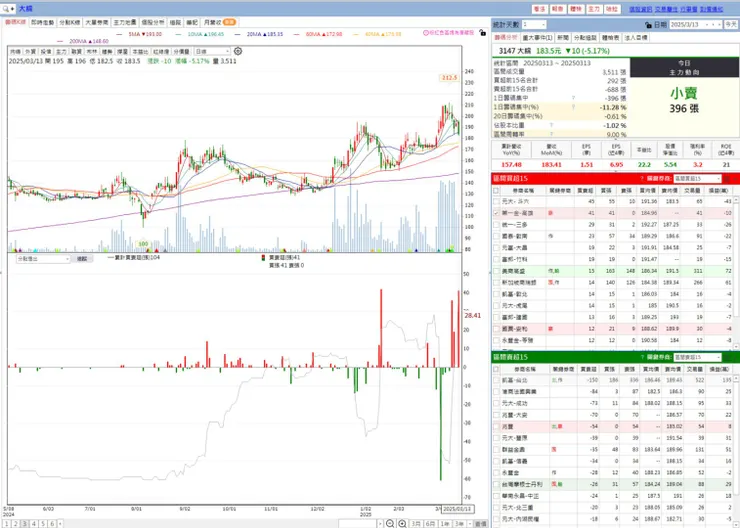Open the 分點進出 indicator dropdown
The height and width of the screenshot is (528, 740).
click(43, 259)
